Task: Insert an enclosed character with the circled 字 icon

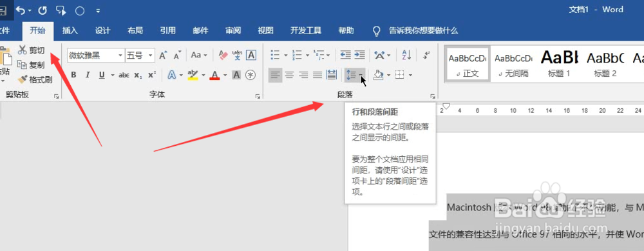Action: pyautogui.click(x=251, y=75)
